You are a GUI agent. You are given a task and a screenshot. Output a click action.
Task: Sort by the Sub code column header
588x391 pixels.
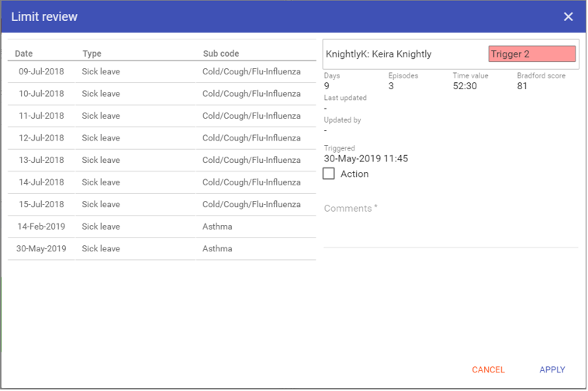pyautogui.click(x=220, y=54)
